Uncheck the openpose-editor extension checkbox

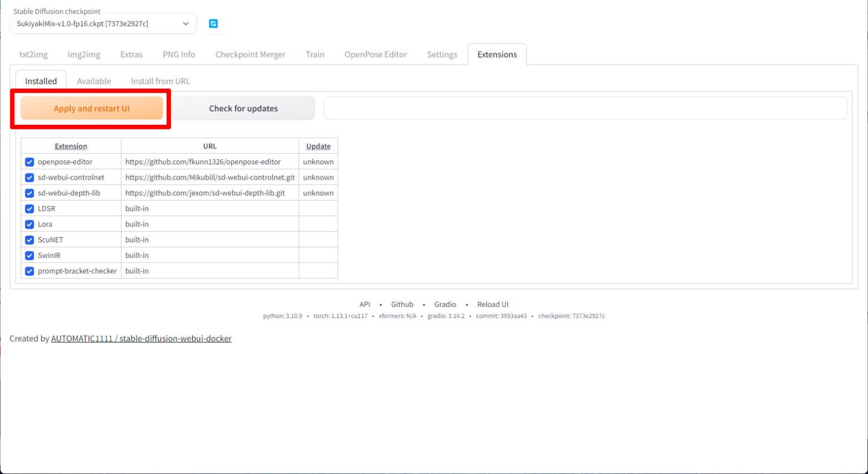click(x=30, y=162)
